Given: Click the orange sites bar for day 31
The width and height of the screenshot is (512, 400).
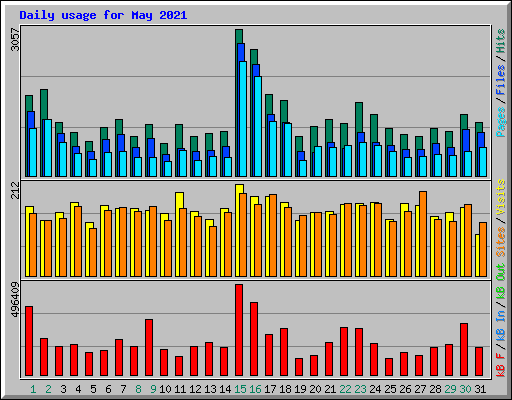Looking at the screenshot, I should (x=483, y=249).
